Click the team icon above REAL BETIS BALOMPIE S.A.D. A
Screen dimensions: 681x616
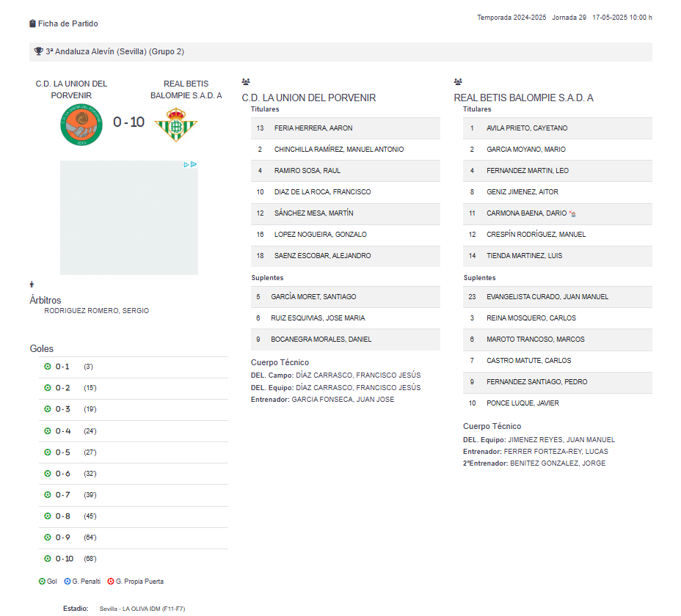pos(458,81)
